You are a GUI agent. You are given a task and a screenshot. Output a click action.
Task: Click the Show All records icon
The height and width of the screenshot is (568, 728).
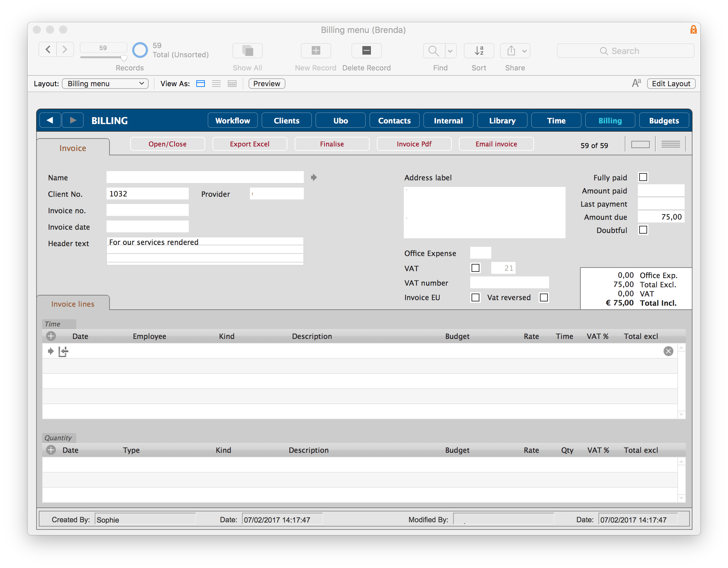point(247,51)
